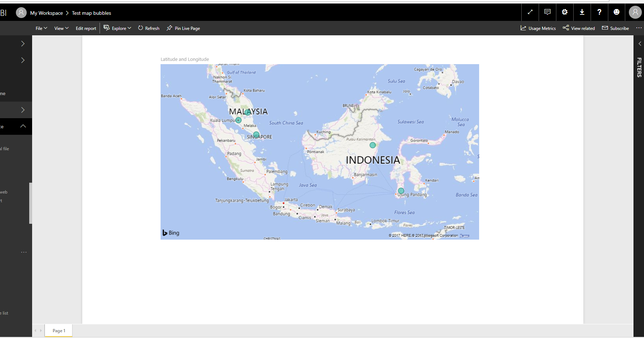The image size is (644, 338).
Task: Click the Usage Metrics chart button
Action: tap(538, 28)
